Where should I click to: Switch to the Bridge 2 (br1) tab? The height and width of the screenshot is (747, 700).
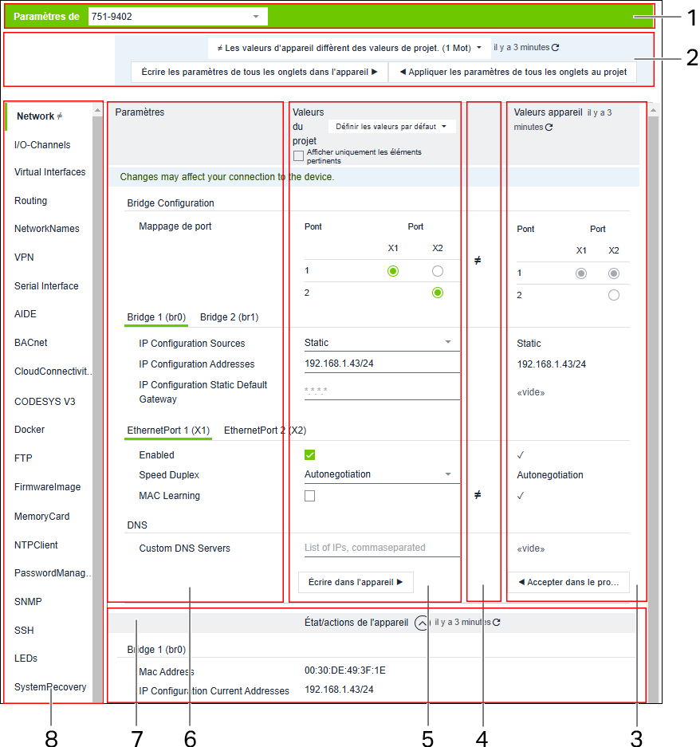[x=229, y=317]
